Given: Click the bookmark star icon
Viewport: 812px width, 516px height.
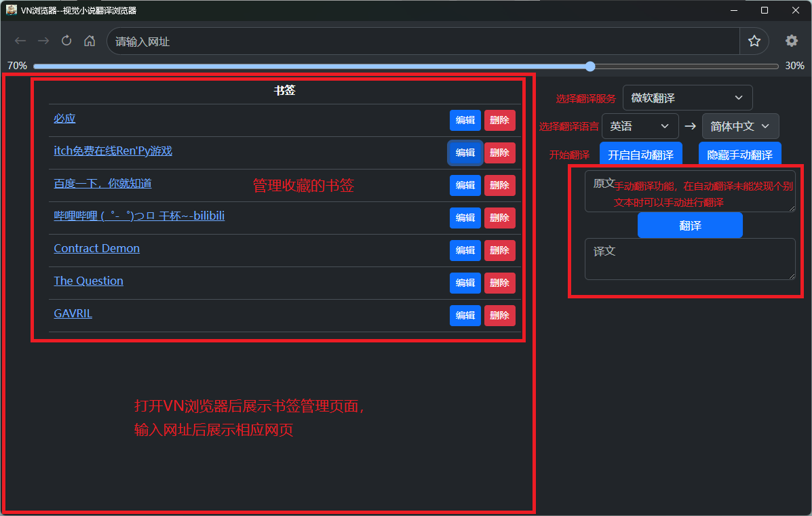Looking at the screenshot, I should (754, 41).
